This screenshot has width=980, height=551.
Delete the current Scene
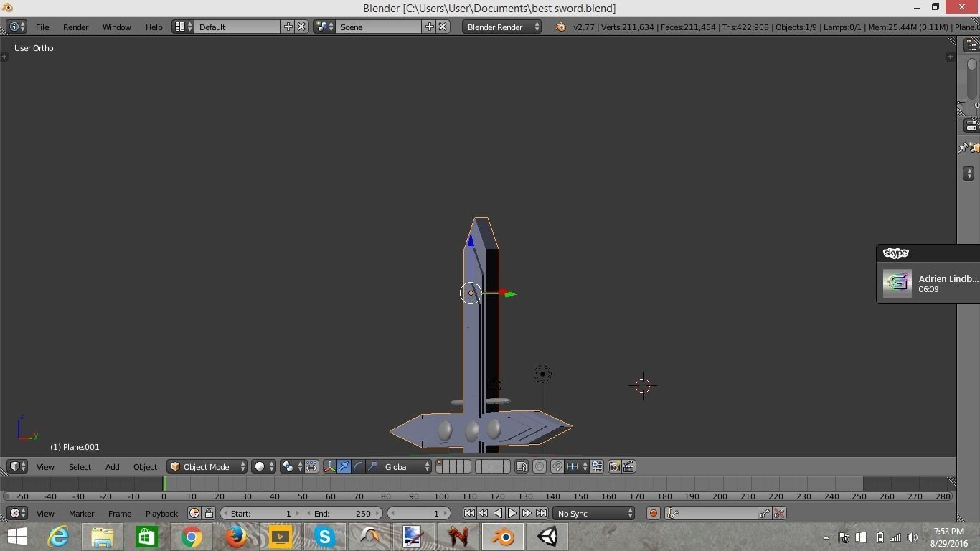[x=443, y=27]
